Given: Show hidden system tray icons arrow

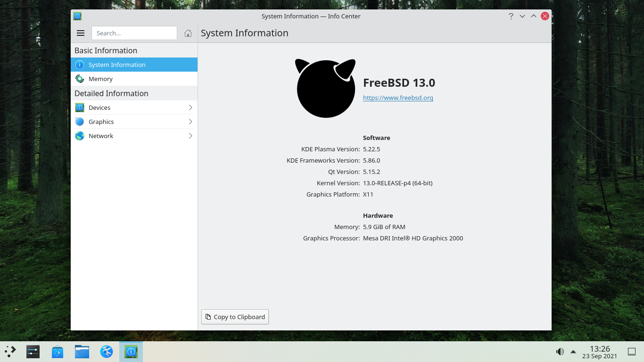Looking at the screenshot, I should tap(573, 352).
